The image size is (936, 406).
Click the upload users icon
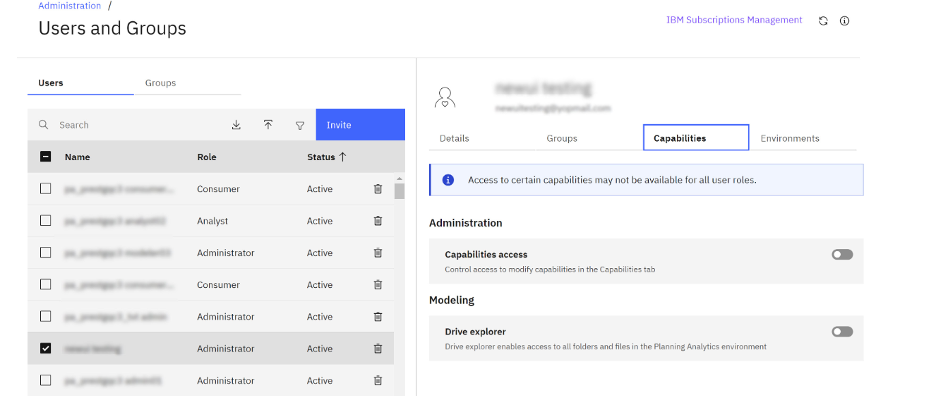coord(268,125)
